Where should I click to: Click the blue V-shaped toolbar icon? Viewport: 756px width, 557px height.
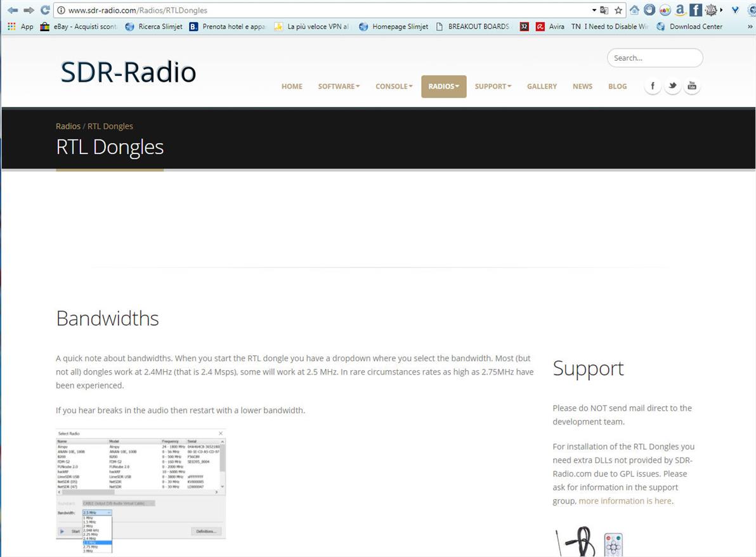[735, 10]
